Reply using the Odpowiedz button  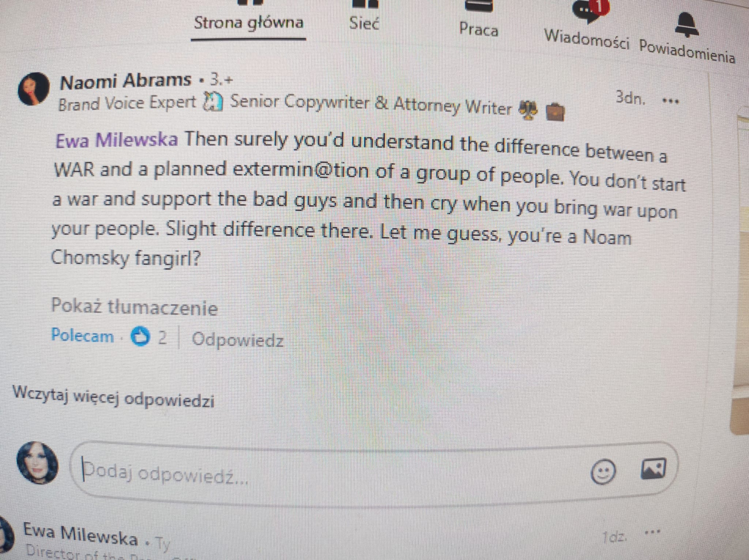238,340
